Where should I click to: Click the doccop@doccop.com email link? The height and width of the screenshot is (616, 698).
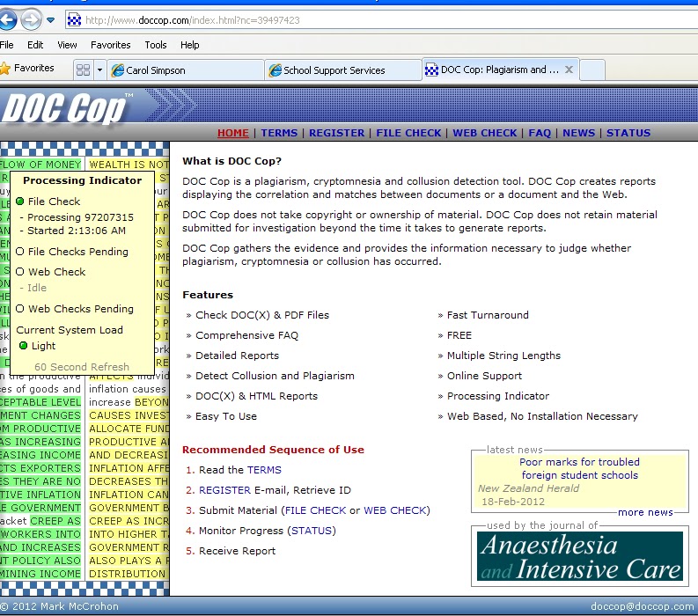tap(642, 606)
